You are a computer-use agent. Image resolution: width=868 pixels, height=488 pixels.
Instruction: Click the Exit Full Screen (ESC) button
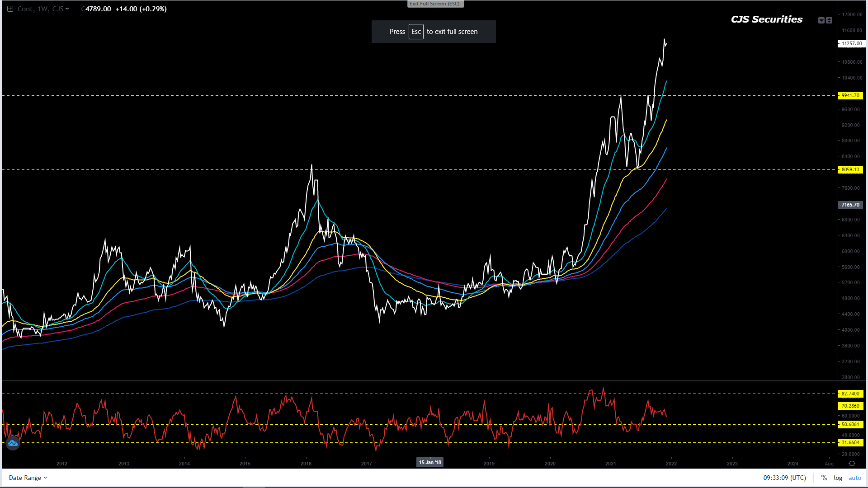(x=435, y=4)
